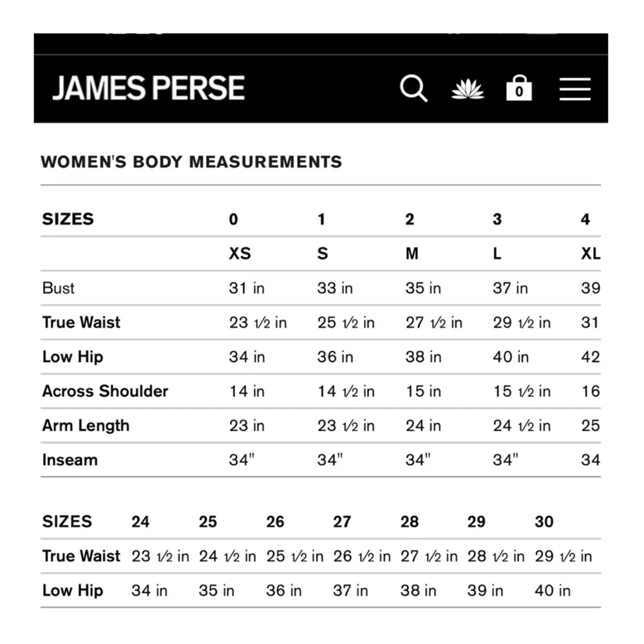644x644 pixels.
Task: Click the 31 in Bust value
Action: click(x=247, y=288)
